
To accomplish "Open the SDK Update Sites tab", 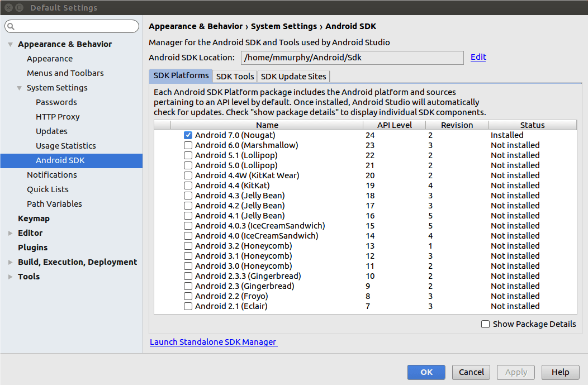I will pos(294,77).
